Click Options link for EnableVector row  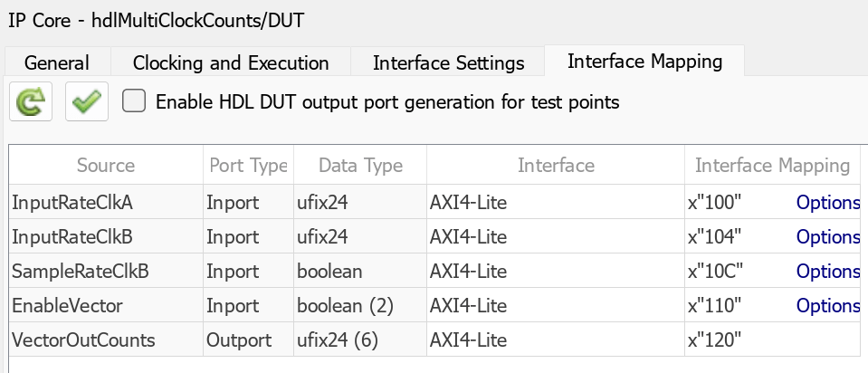[x=827, y=306]
